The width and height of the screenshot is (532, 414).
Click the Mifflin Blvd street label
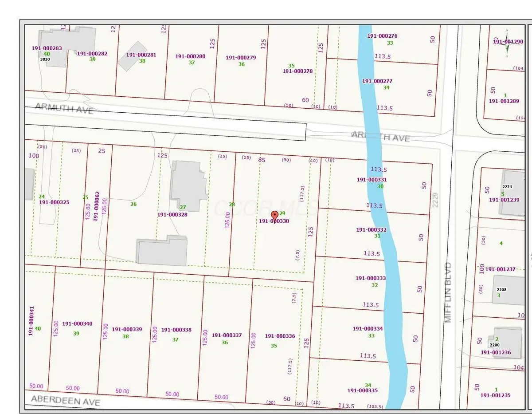[x=448, y=292]
